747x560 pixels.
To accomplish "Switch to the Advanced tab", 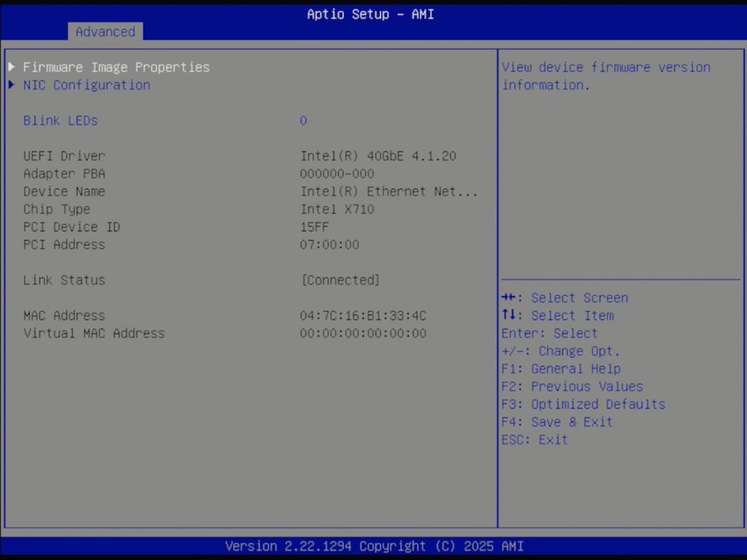I will (105, 32).
